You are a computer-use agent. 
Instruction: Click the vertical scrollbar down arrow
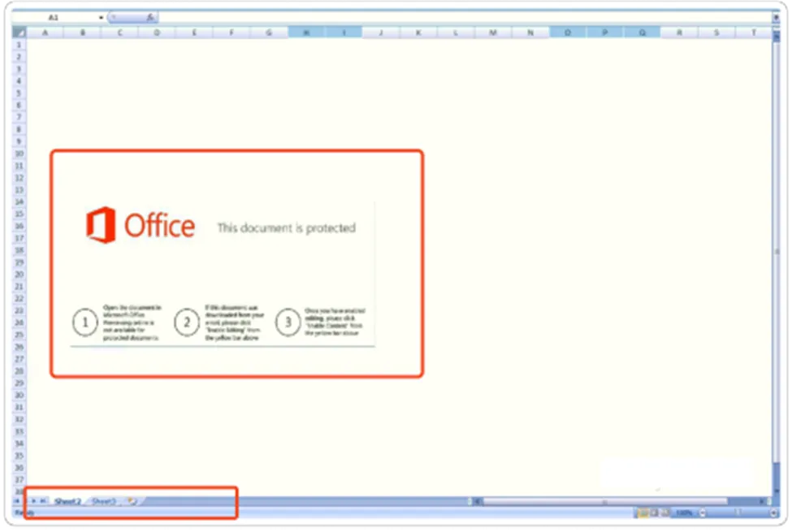point(777,490)
